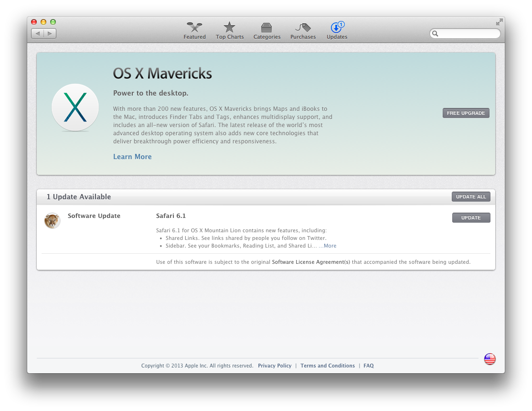532x411 pixels.
Task: Click UPDATE for Safari 6.1
Action: click(x=471, y=218)
